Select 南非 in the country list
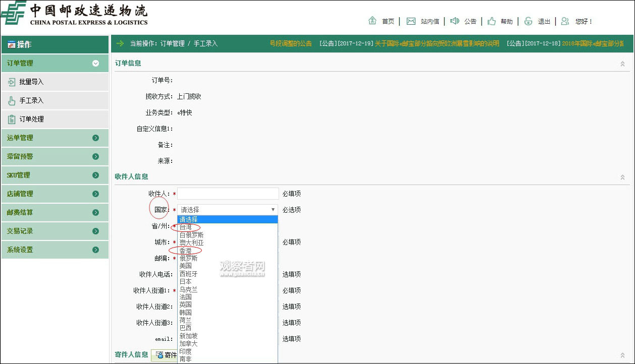Image resolution: width=635 pixels, height=364 pixels. (x=228, y=359)
